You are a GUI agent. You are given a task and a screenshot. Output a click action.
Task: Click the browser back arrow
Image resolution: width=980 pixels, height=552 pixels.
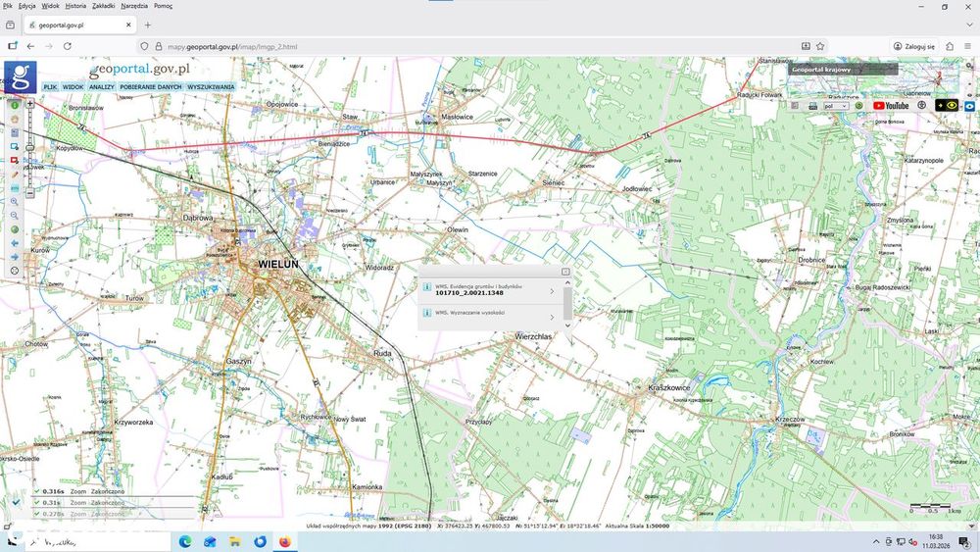click(x=30, y=46)
